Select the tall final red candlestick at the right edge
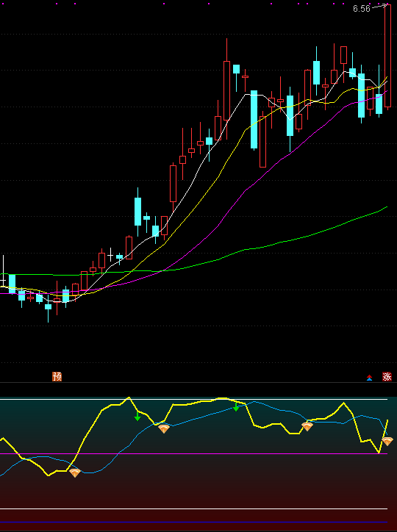The image size is (397, 532). [388, 57]
